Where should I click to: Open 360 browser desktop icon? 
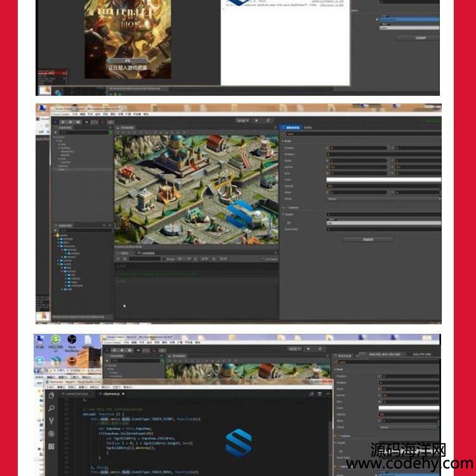(x=56, y=341)
